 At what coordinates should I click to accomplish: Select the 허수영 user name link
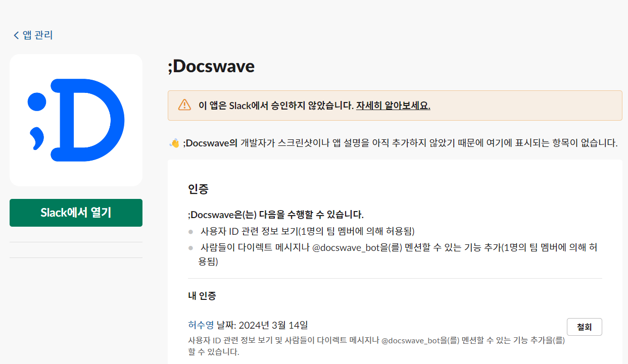pyautogui.click(x=201, y=325)
